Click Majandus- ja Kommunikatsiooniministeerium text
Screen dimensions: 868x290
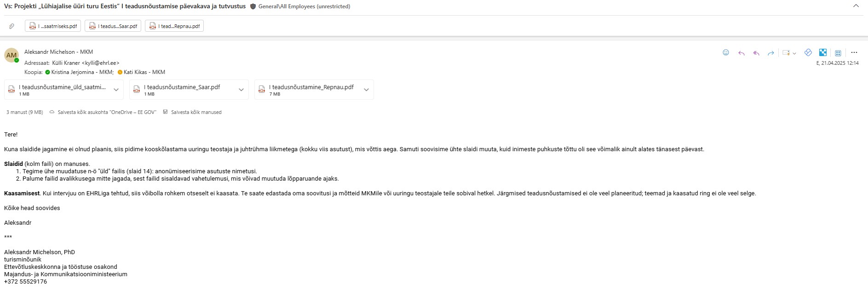pyautogui.click(x=66, y=274)
